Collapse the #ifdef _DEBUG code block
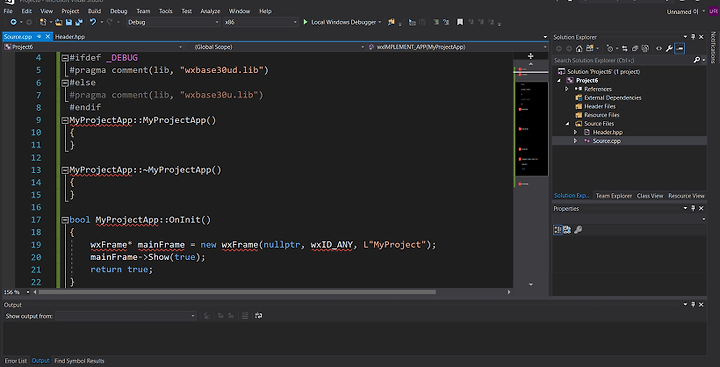Viewport: 720px width, 367px height. (65, 58)
